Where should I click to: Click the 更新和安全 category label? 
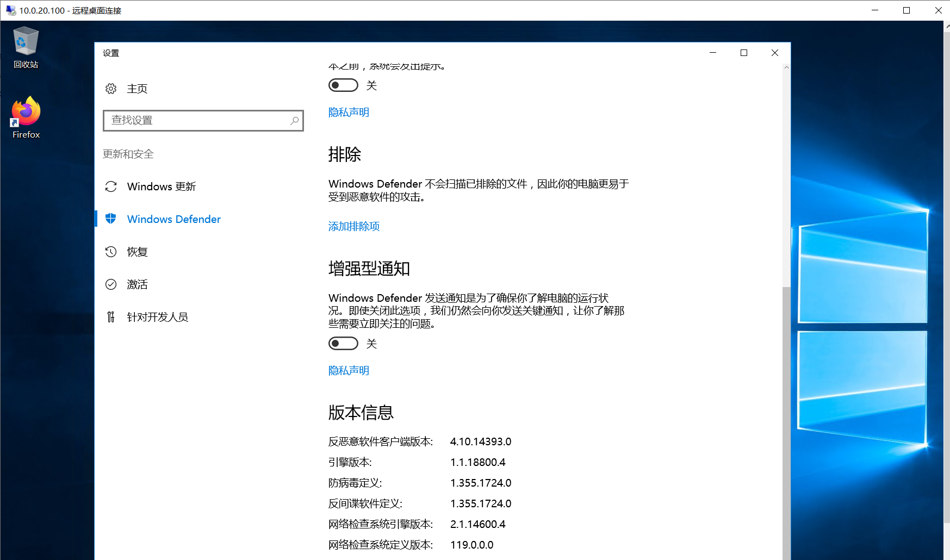(x=128, y=154)
